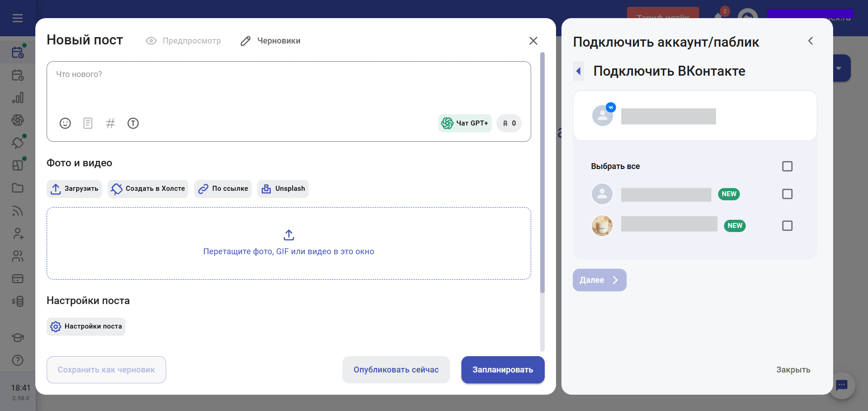Image resolution: width=868 pixels, height=411 pixels.
Task: Click the VK account avatar in the card
Action: 603,115
